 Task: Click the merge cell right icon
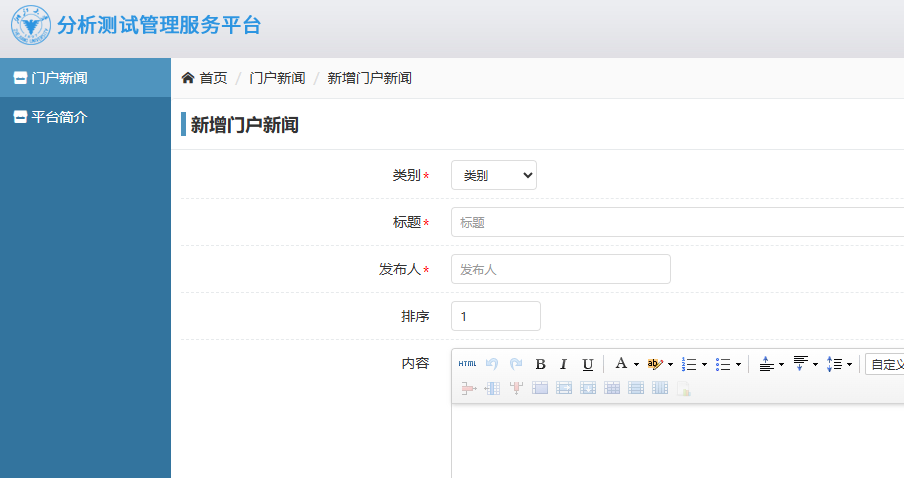564,388
